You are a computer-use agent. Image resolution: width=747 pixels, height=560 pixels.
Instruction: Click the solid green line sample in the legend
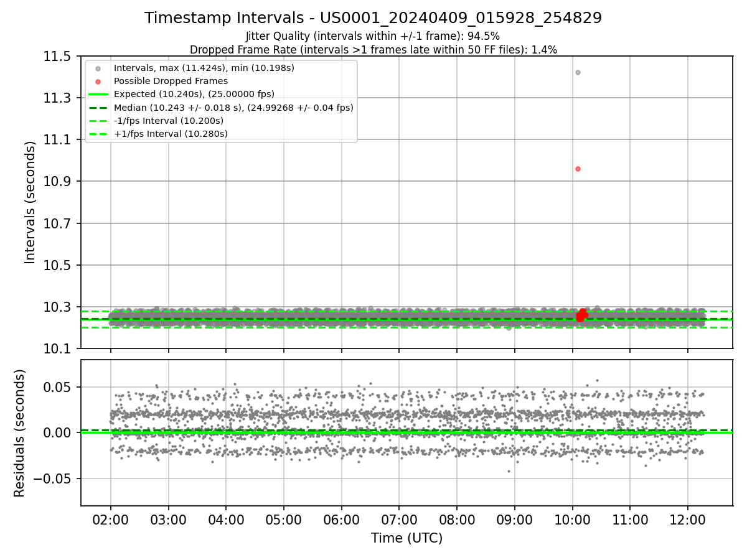click(98, 95)
